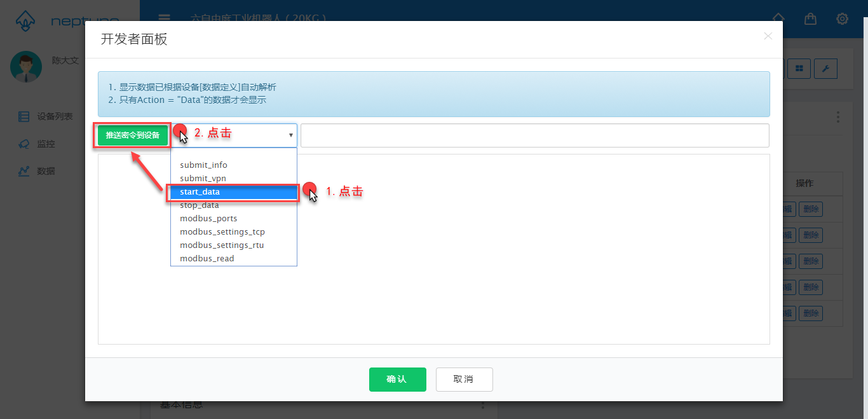Select the submit_info option

(203, 165)
